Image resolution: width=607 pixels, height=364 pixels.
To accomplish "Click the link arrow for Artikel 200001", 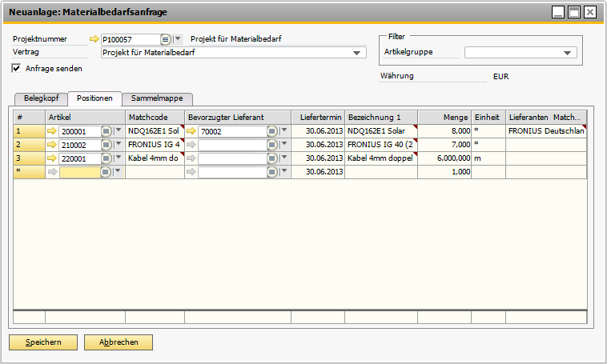I will [x=53, y=131].
